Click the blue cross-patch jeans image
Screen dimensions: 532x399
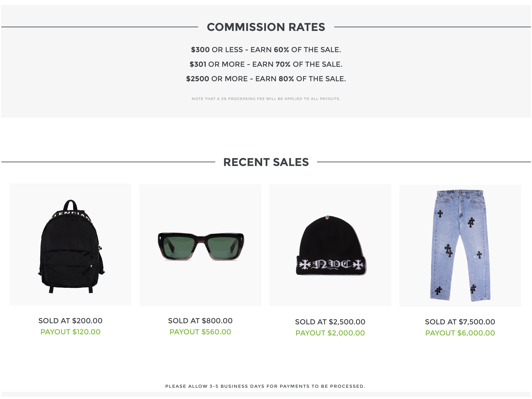pyautogui.click(x=460, y=246)
